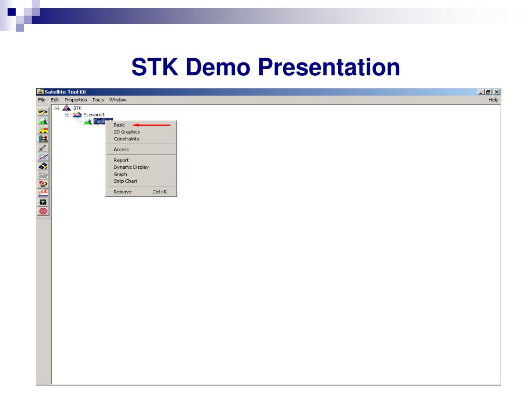Viewport: 532px width, 399px height.
Task: Select the black four-square Area Target tool
Action: pyautogui.click(x=43, y=202)
